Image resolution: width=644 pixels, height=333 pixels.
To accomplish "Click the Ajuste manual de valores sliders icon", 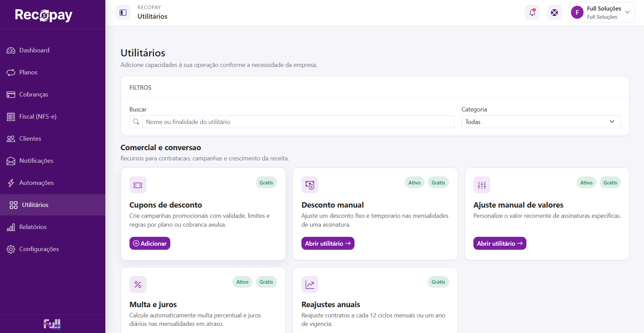I will (x=482, y=185).
